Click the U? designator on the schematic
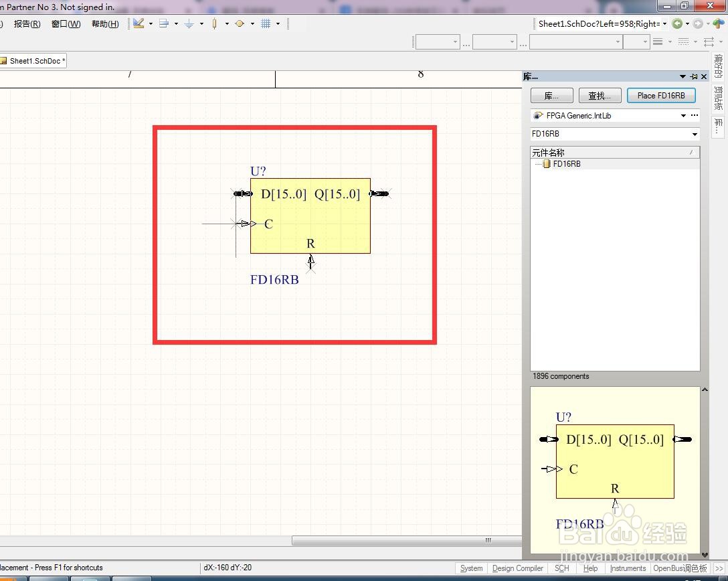This screenshot has height=581, width=728. [258, 171]
